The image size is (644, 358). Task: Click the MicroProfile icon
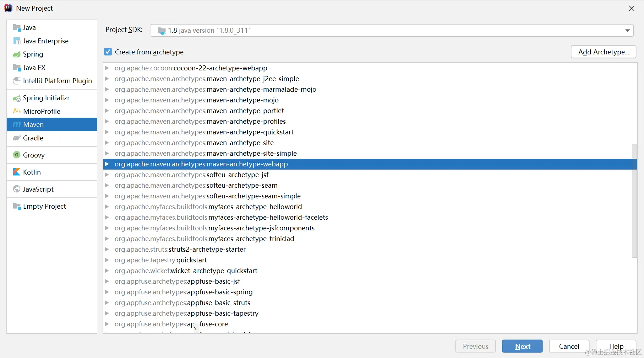17,111
